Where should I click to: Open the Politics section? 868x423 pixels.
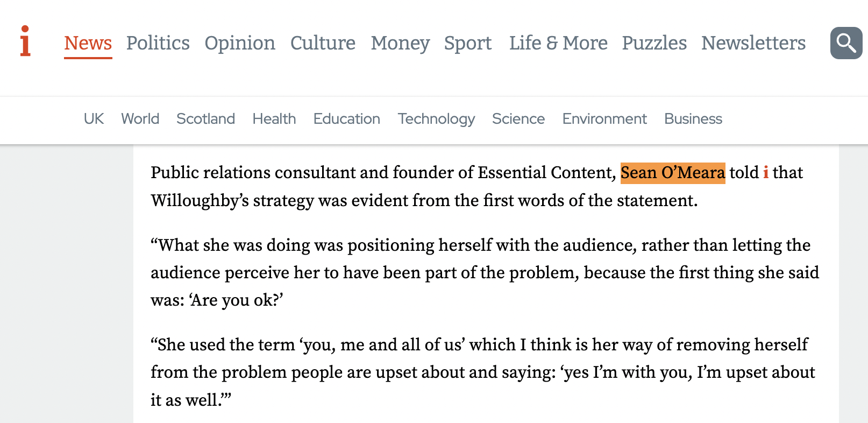point(158,43)
